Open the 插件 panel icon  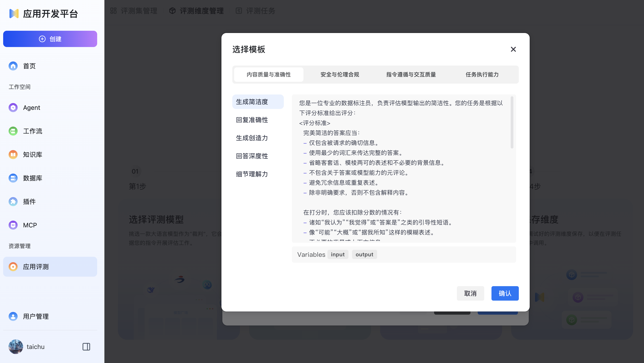coord(13,201)
